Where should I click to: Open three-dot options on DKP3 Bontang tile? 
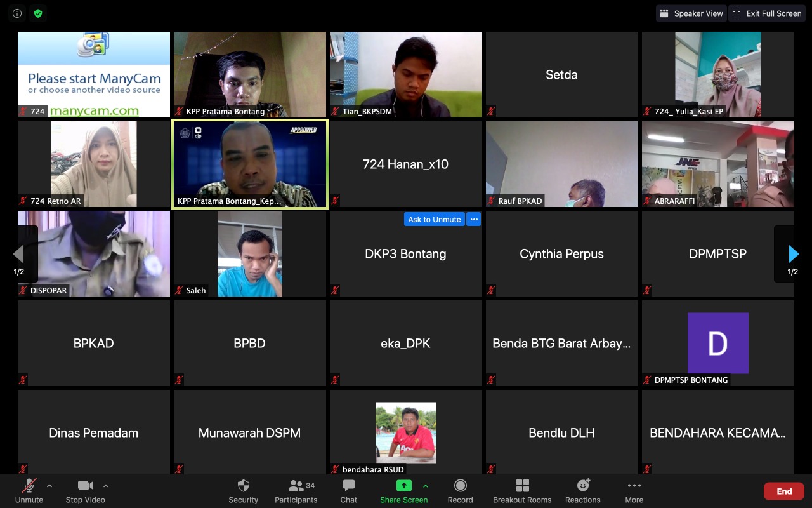point(473,219)
